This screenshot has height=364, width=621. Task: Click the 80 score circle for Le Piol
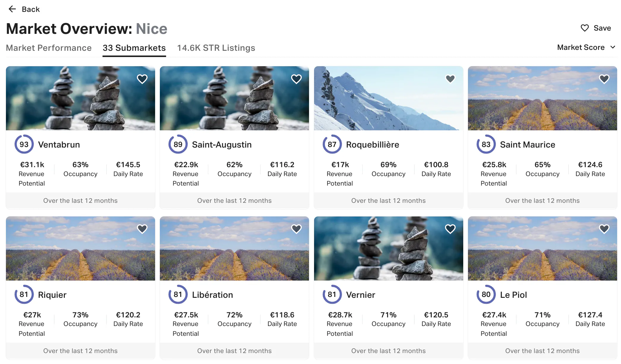[486, 295]
